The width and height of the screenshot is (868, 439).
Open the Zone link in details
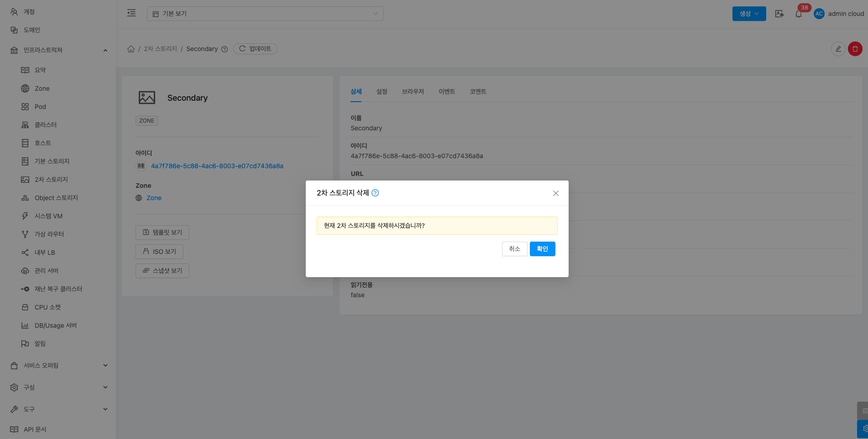point(154,198)
